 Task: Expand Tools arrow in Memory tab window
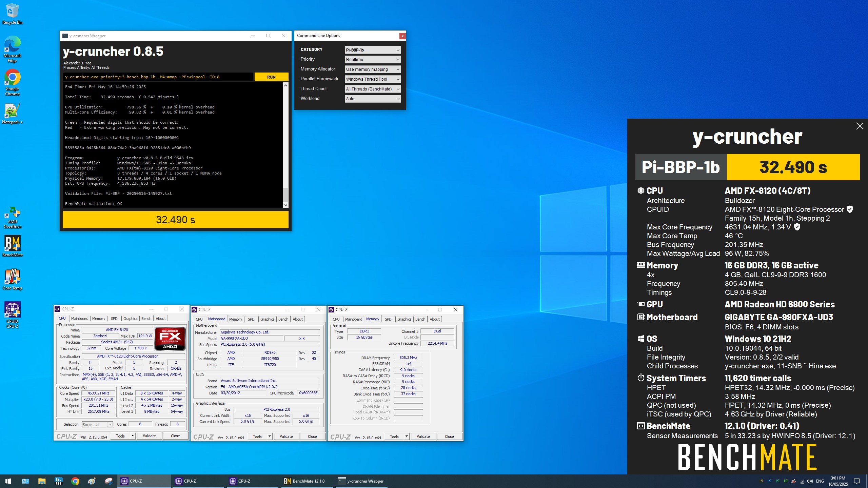407,436
